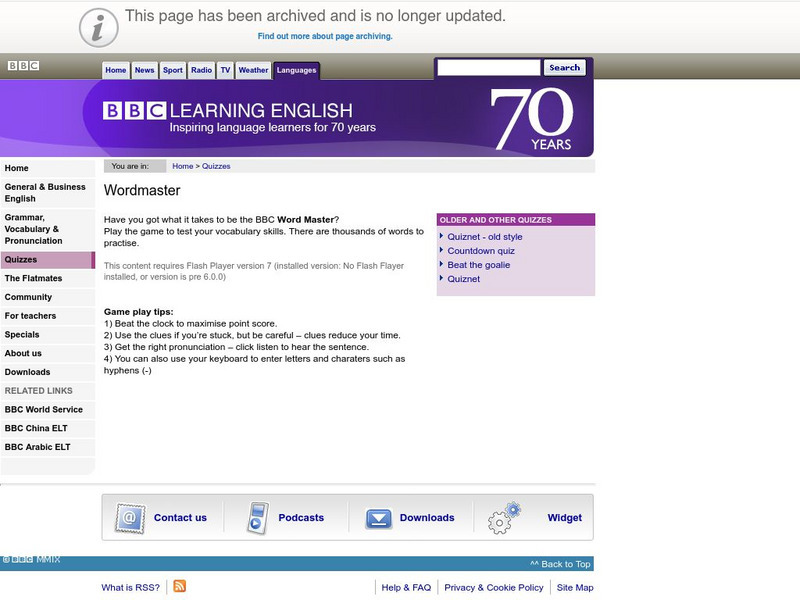800x600 pixels.
Task: Click the Downloads arrow icon
Action: click(379, 519)
